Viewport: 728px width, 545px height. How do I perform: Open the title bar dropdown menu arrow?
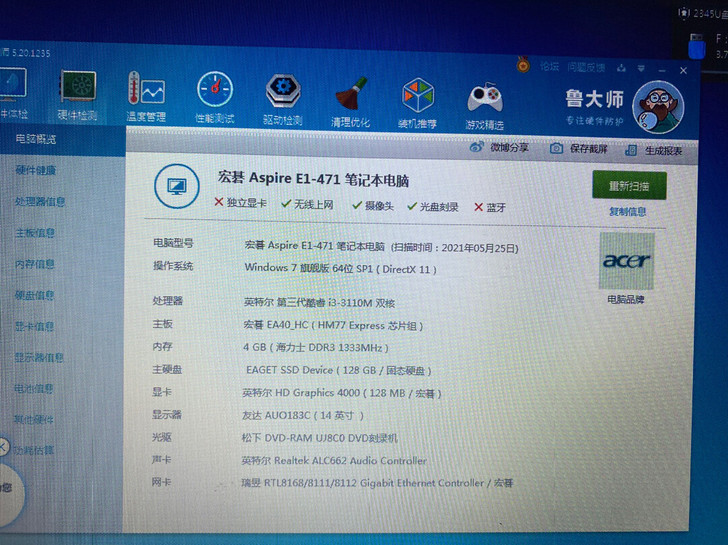tap(641, 69)
